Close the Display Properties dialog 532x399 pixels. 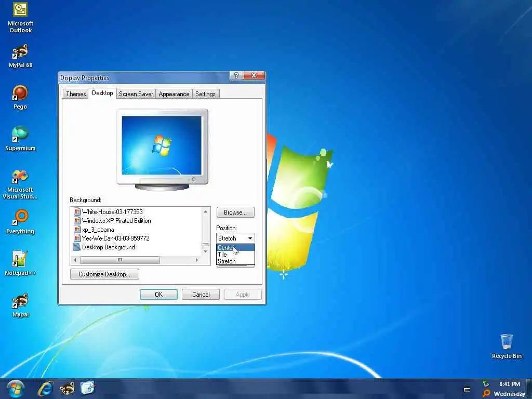[x=254, y=75]
